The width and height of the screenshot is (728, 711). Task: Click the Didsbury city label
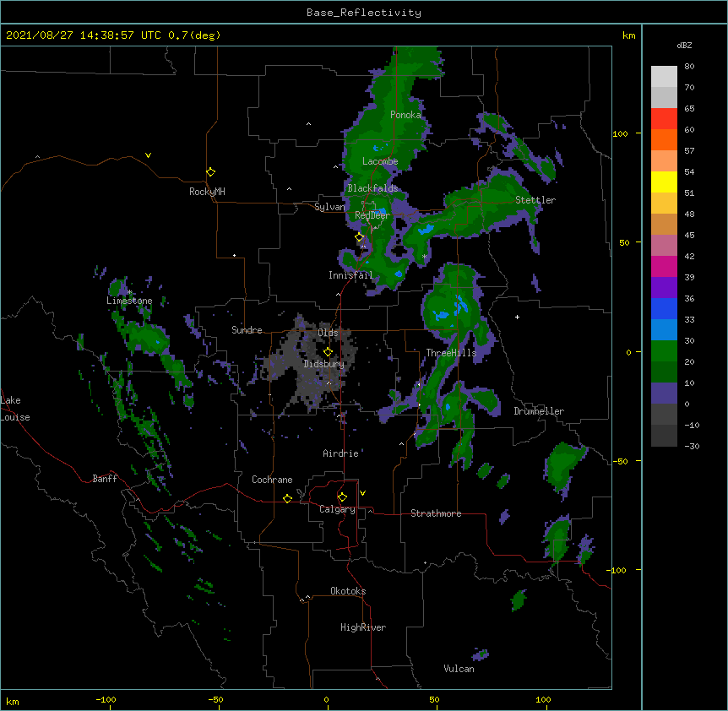tap(324, 364)
